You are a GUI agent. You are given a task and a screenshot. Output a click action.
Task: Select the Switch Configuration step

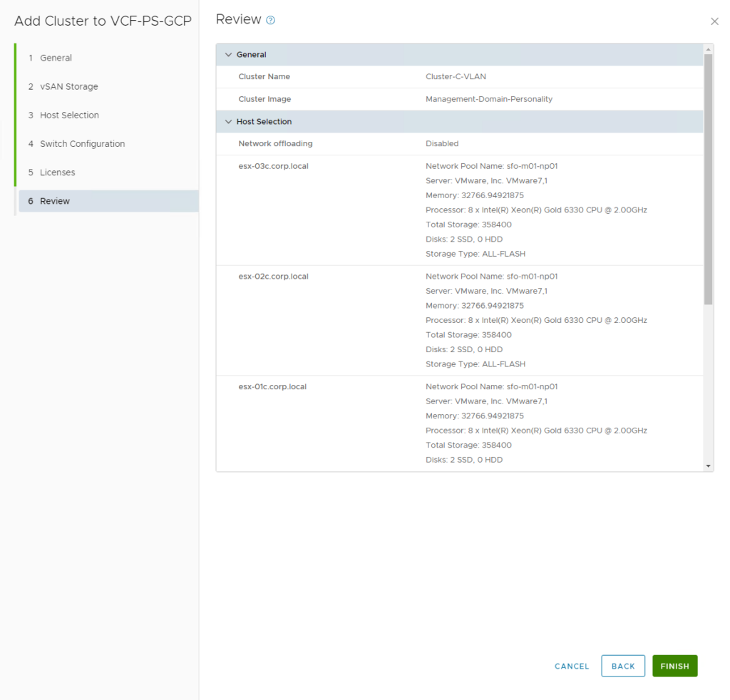(82, 144)
